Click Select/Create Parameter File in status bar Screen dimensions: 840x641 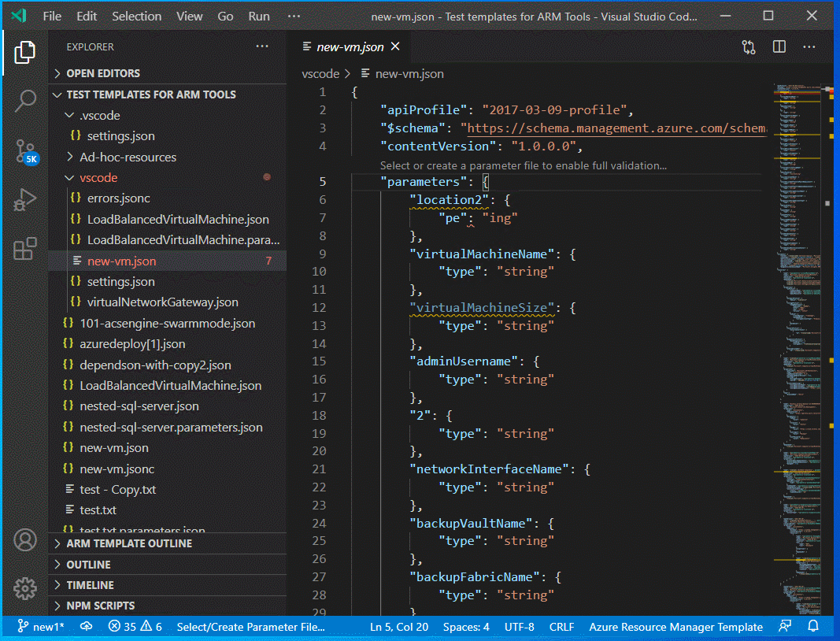tap(249, 626)
